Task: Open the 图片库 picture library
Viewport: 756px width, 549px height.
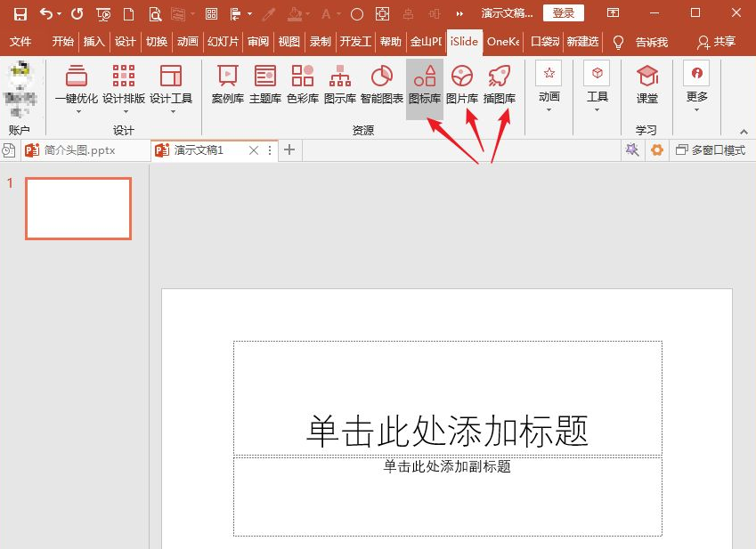Action: pyautogui.click(x=461, y=85)
